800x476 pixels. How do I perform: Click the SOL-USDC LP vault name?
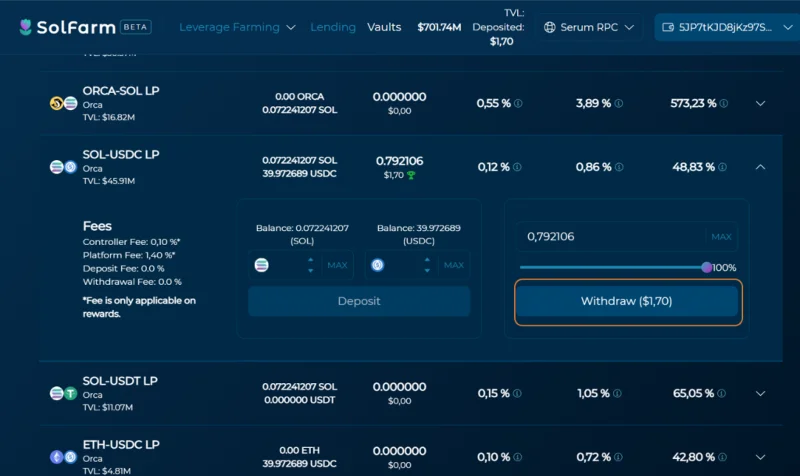(x=121, y=154)
